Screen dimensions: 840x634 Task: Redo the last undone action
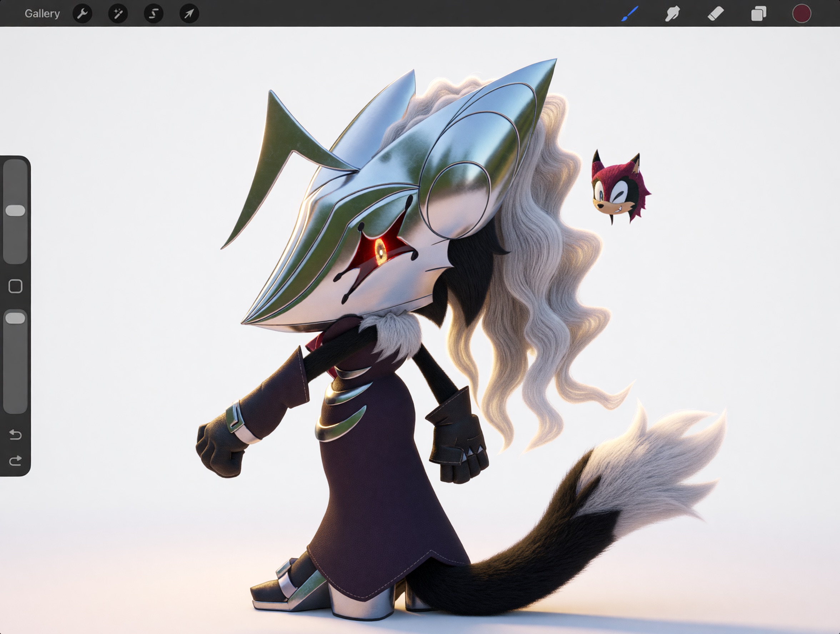tap(15, 461)
